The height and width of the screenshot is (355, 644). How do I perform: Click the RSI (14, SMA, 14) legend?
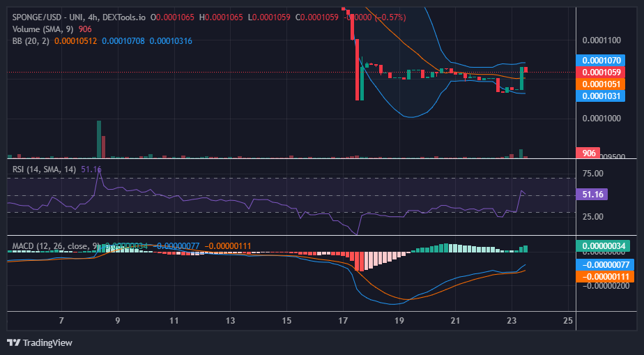(x=44, y=169)
